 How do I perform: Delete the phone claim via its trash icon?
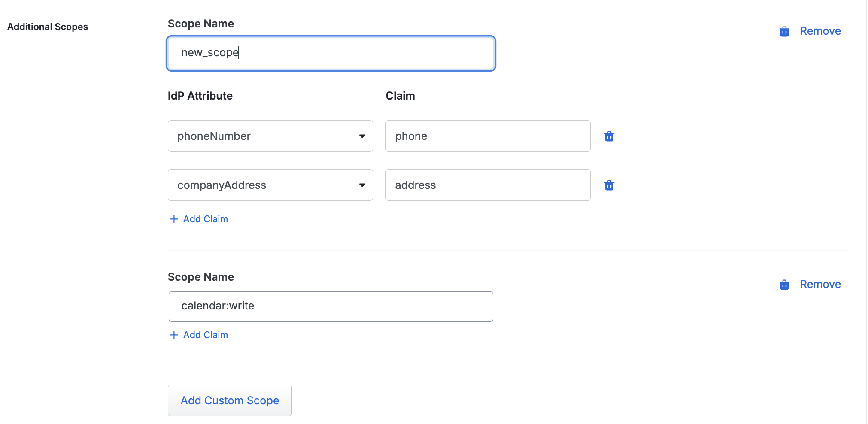[609, 136]
